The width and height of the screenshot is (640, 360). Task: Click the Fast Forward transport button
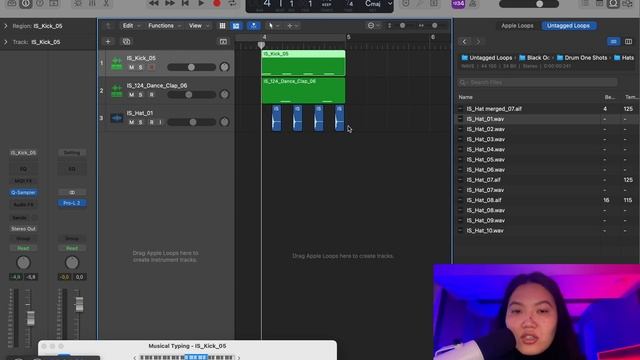pyautogui.click(x=169, y=3)
